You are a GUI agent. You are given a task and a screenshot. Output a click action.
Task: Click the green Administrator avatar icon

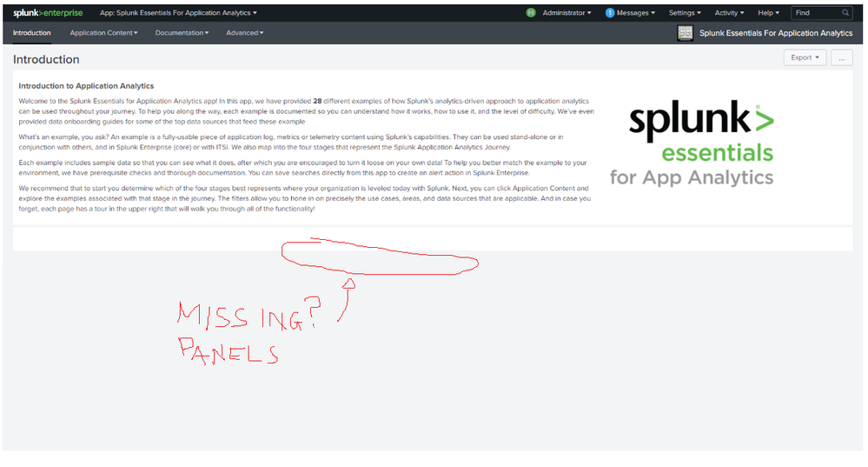[531, 13]
